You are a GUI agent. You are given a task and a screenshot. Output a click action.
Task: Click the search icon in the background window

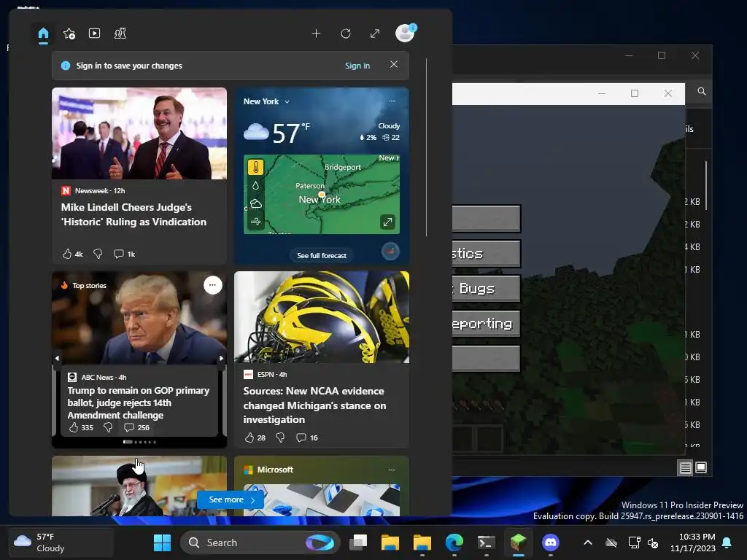[x=702, y=91]
